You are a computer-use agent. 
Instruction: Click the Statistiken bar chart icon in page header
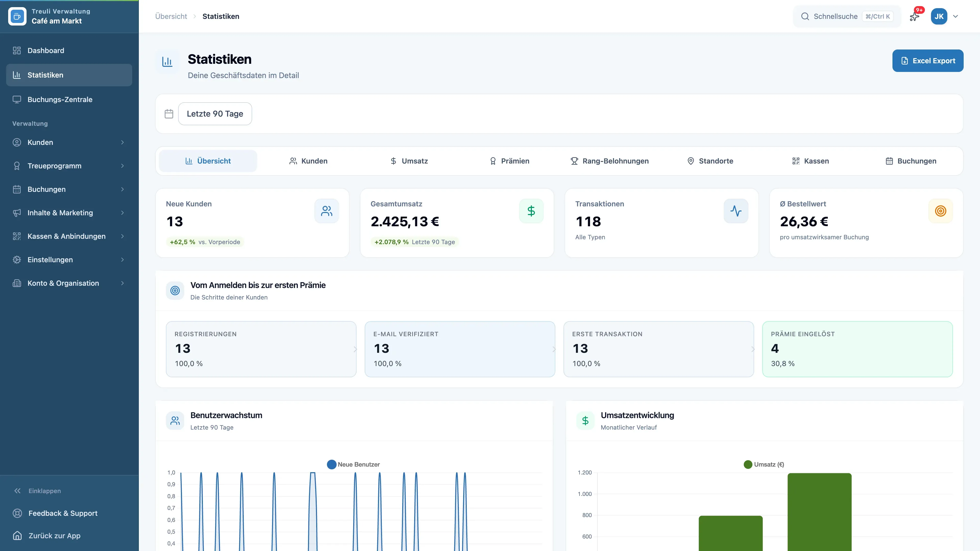(167, 62)
